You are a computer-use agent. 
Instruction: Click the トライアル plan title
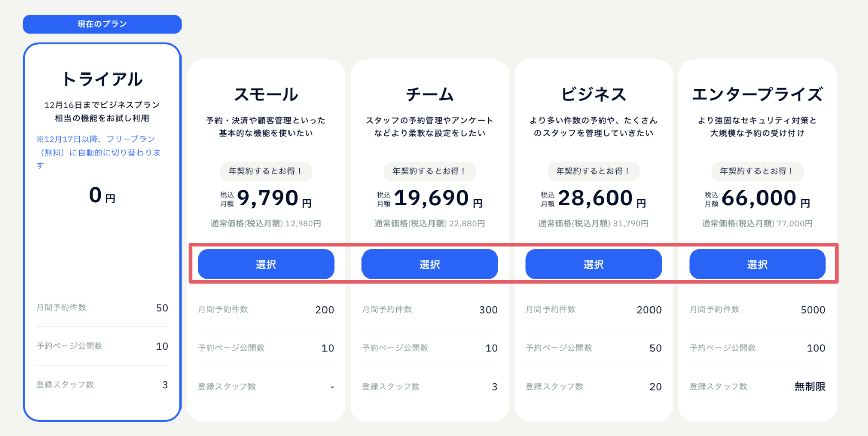(102, 80)
